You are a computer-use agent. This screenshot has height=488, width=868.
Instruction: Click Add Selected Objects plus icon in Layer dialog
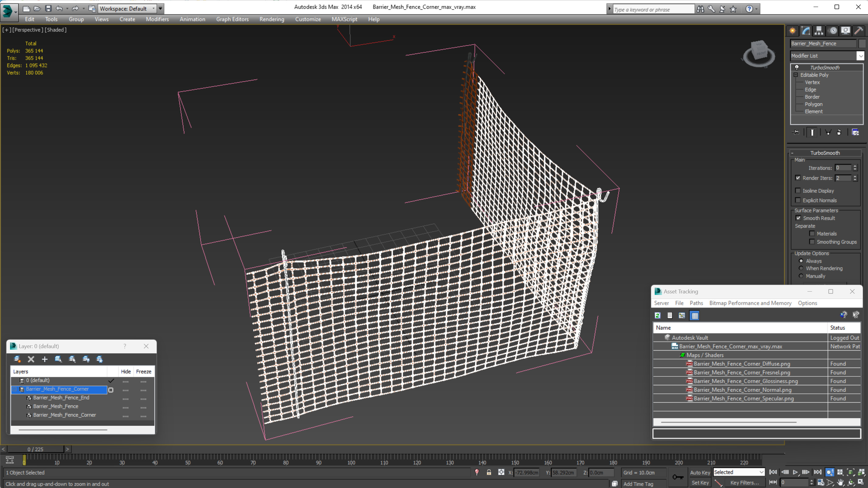point(44,359)
